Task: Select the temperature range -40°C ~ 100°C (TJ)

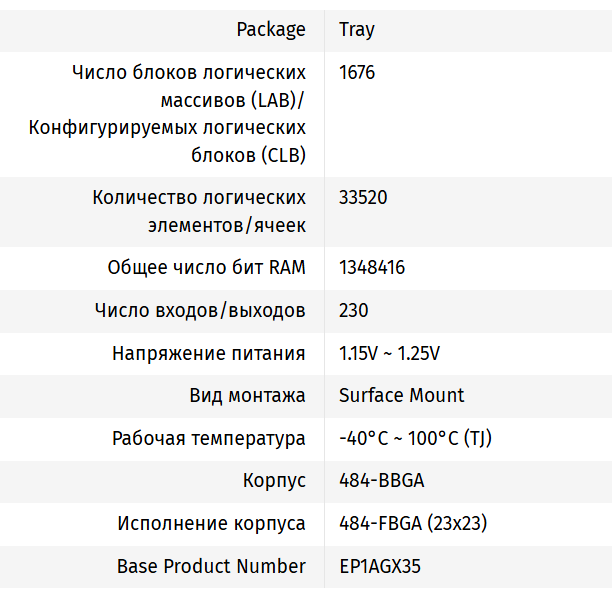Action: (416, 438)
